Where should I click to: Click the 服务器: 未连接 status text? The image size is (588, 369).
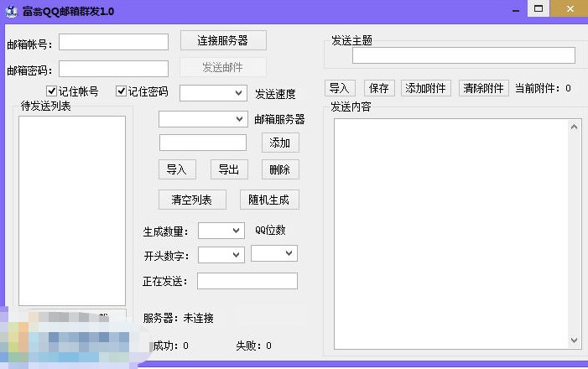[x=178, y=319]
